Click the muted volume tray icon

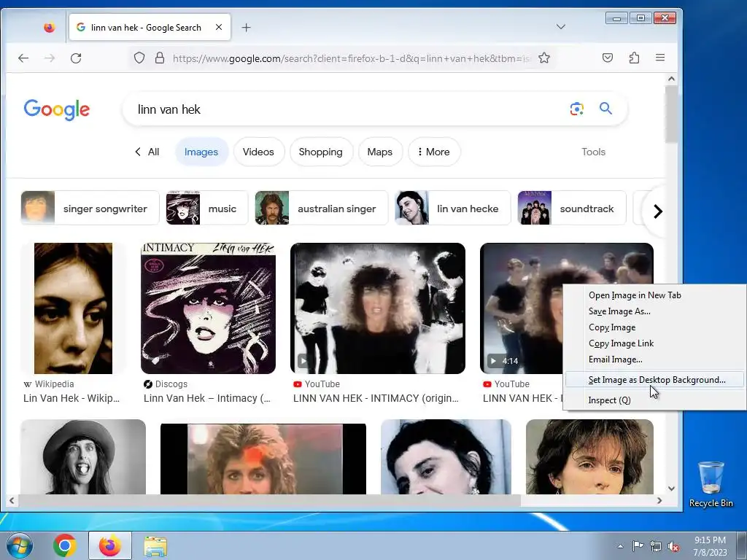tap(673, 546)
